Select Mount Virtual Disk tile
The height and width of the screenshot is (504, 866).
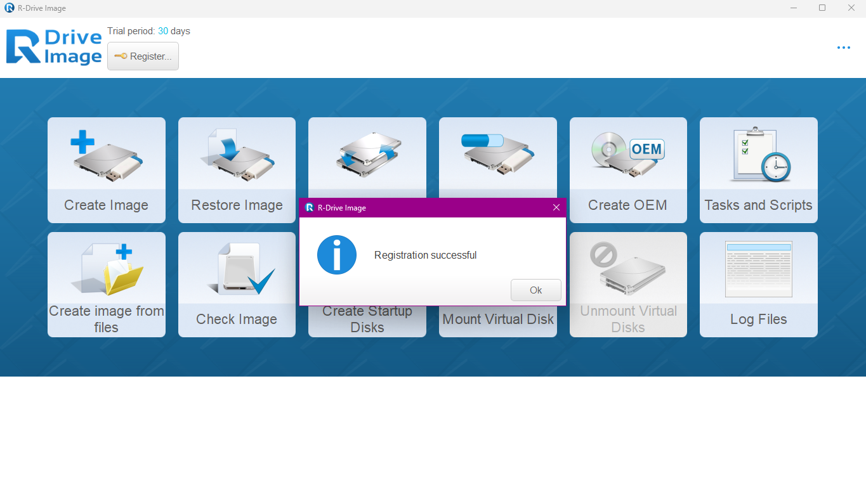498,321
